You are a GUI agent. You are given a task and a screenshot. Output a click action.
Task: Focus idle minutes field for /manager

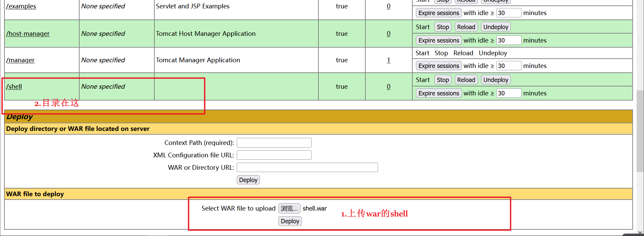tap(509, 66)
